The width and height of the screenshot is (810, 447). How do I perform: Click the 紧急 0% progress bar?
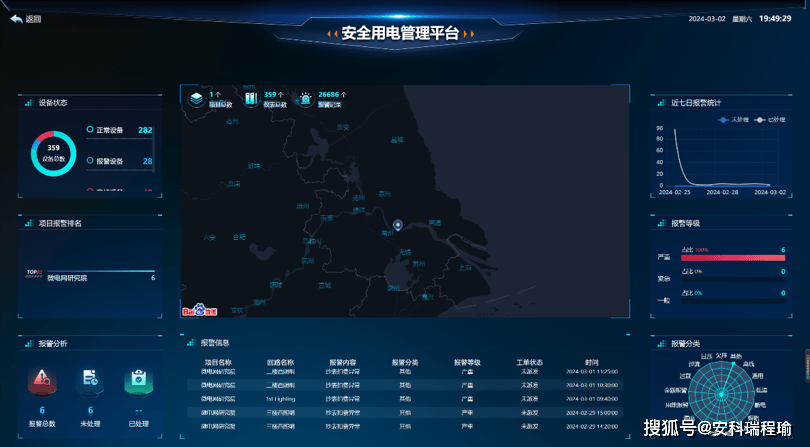tap(733, 279)
